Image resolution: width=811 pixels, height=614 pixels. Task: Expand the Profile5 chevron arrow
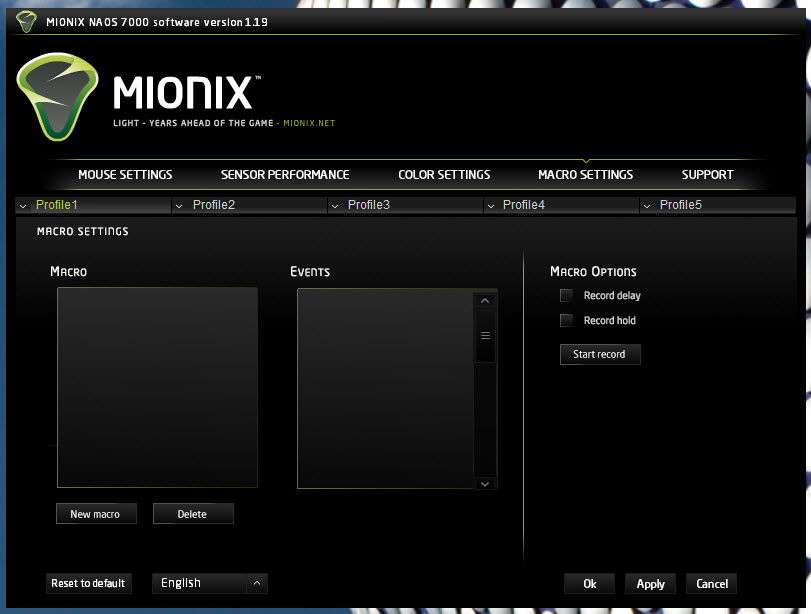pos(647,206)
